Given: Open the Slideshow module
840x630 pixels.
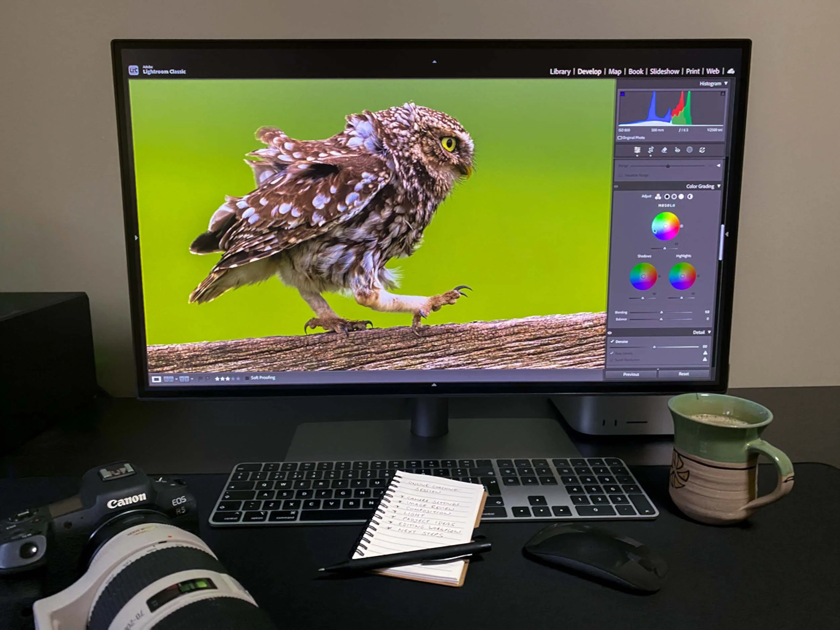Looking at the screenshot, I should coord(665,71).
